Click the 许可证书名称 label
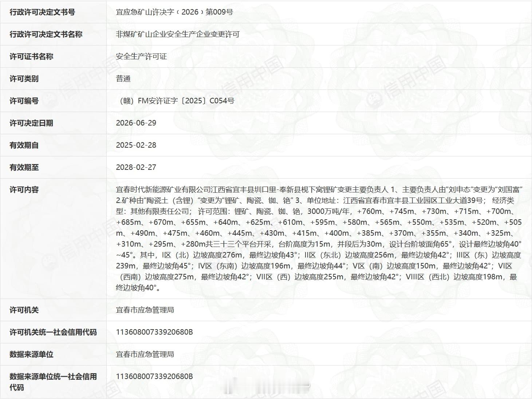Viewport: 532px width, 399px height. pyautogui.click(x=31, y=56)
